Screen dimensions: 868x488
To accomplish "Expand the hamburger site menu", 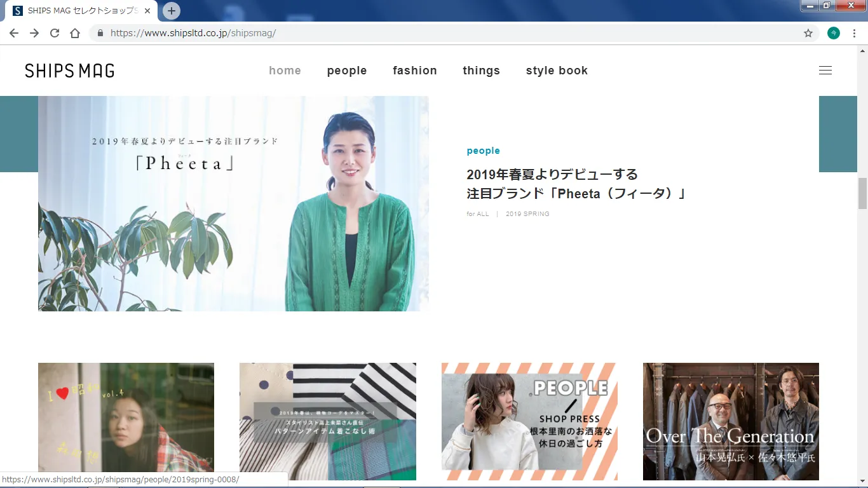I will tap(825, 71).
